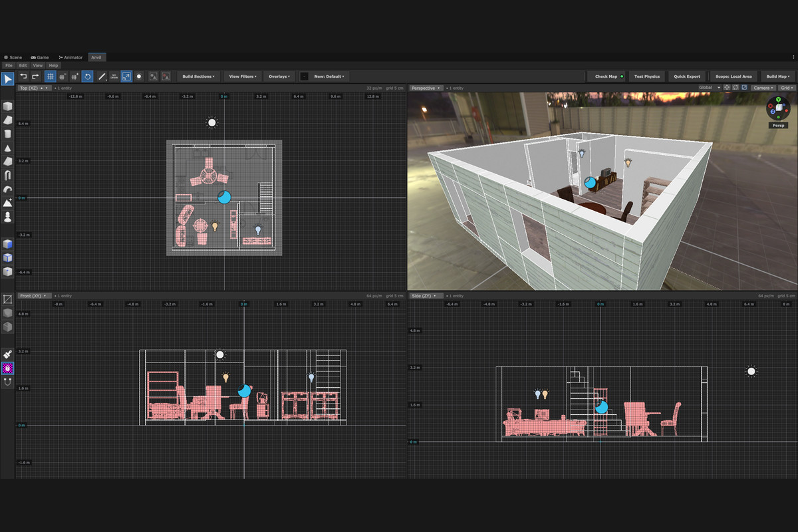Select the arrow selection tool
The height and width of the screenshot is (532, 798).
7,79
